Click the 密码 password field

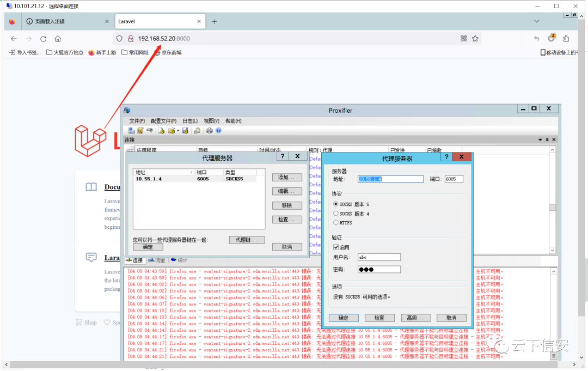coord(379,269)
